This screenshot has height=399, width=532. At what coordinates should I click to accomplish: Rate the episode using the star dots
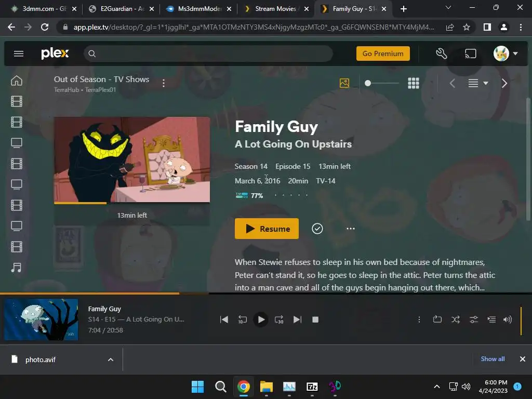(x=291, y=195)
